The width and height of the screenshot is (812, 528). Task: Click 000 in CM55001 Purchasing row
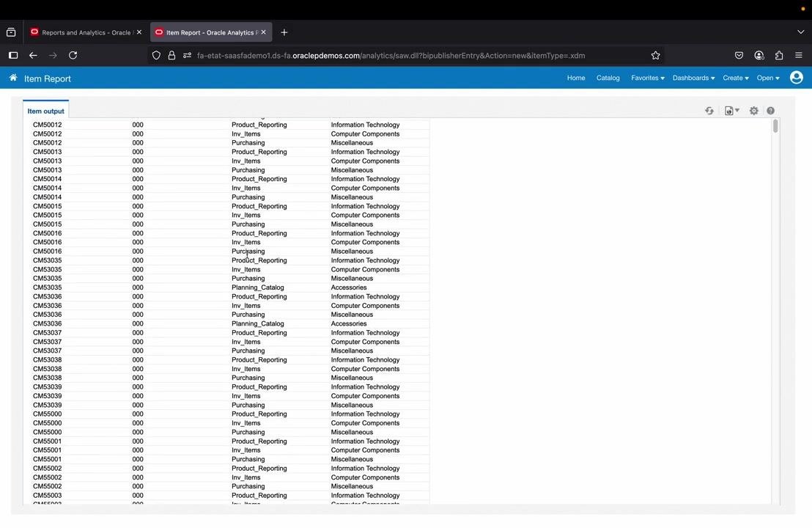[x=137, y=459]
